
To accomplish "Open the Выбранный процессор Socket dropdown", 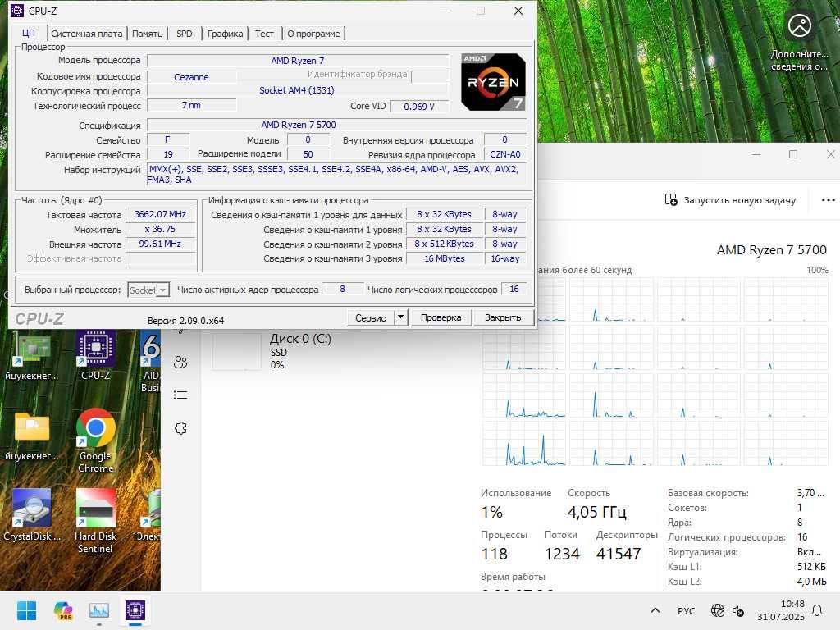I will click(x=148, y=290).
